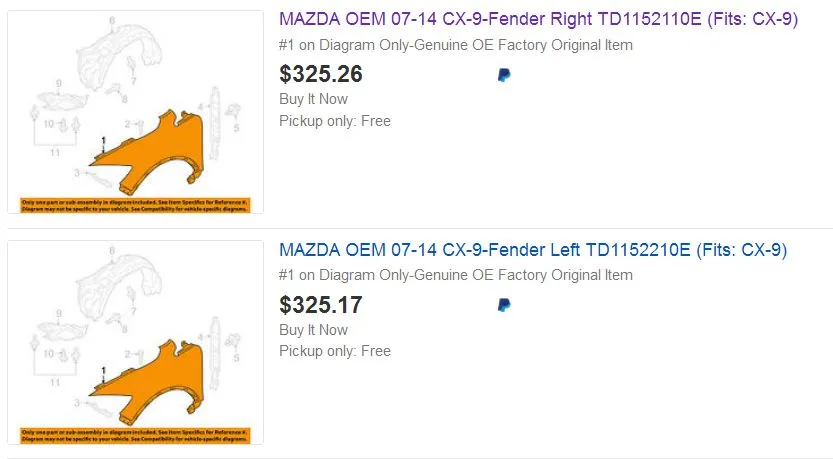Click the orange disclaimer banner in the Fender Left image

[x=135, y=436]
